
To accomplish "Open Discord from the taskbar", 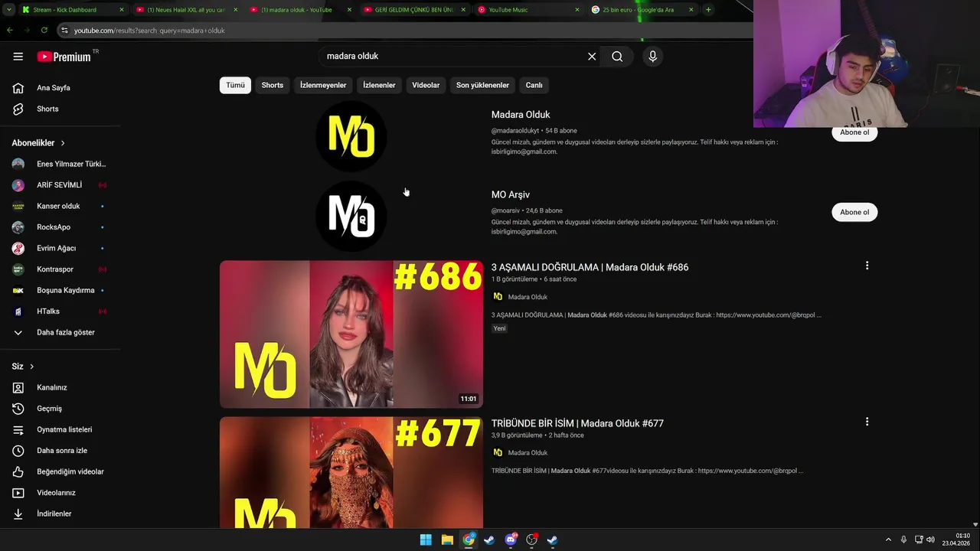I will (x=511, y=540).
